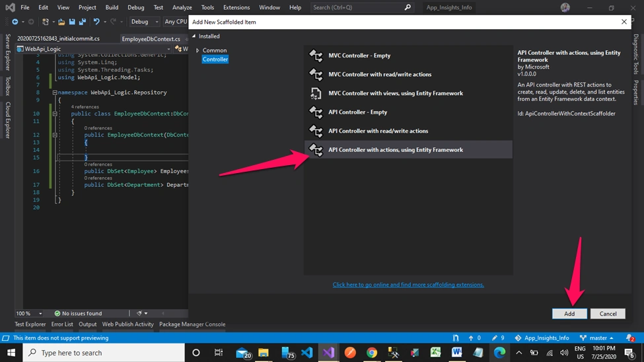This screenshot has height=362, width=644.
Task: Open Microsoft Edge from the taskbar
Action: pos(499,353)
